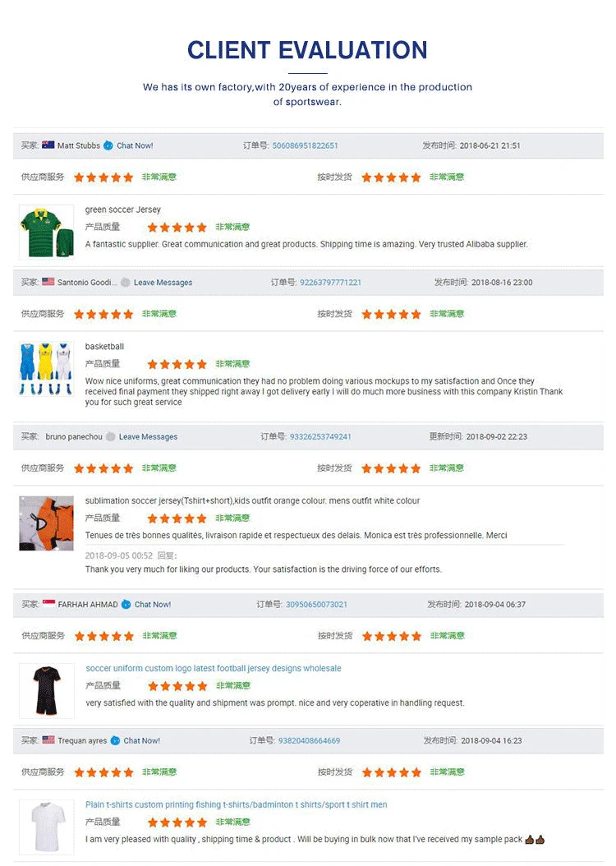The width and height of the screenshot is (616, 866).
Task: Click the gray message icon beside Santonio Goodi...
Action: tap(126, 283)
